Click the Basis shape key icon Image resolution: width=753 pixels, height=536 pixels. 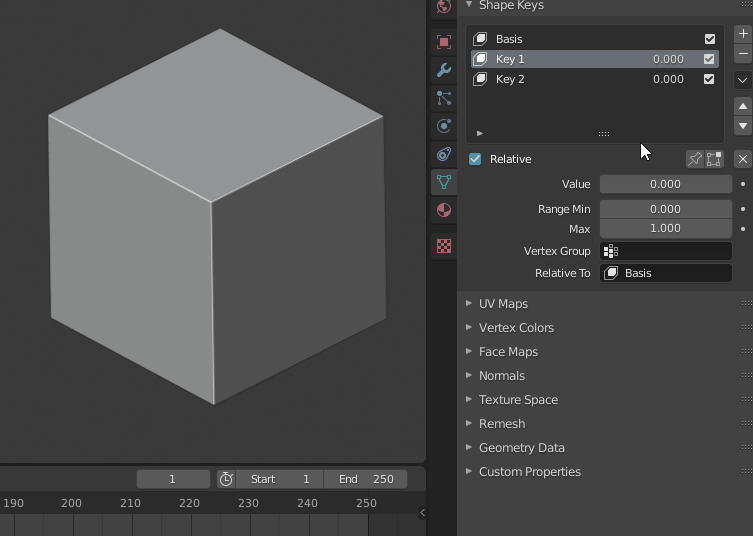coord(480,39)
